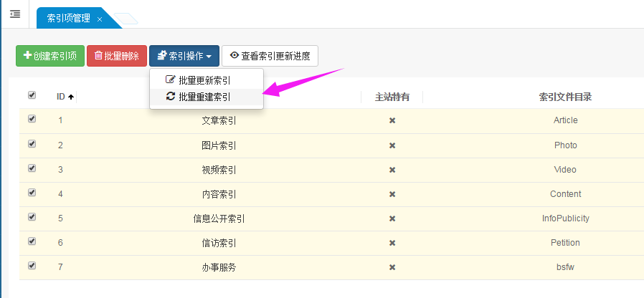Uncheck the checkbox for 办事服务 row
Viewport: 644px width, 298px height.
(32, 266)
